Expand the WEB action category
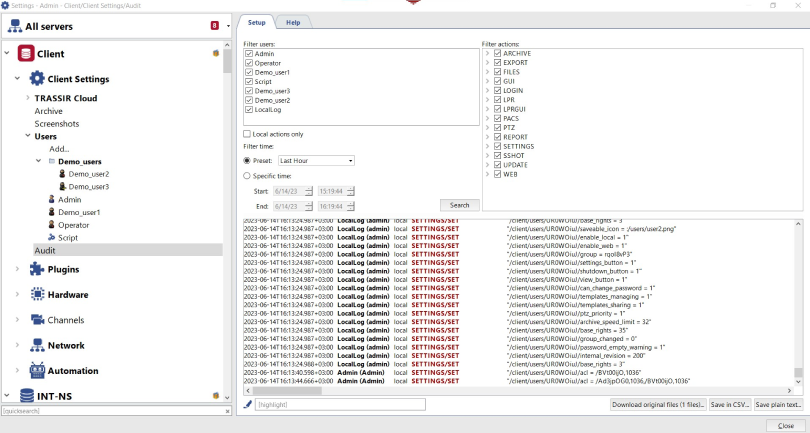This screenshot has height=433, width=810. click(487, 174)
